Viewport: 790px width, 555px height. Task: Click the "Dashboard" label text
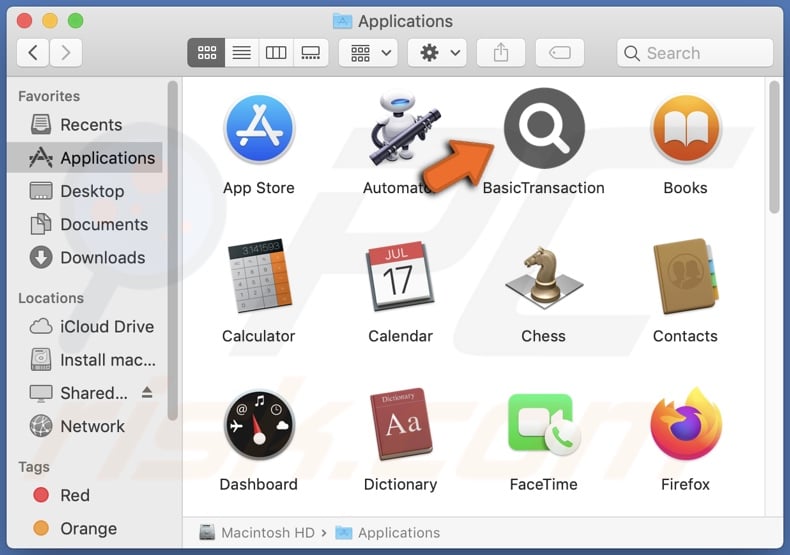click(x=259, y=484)
